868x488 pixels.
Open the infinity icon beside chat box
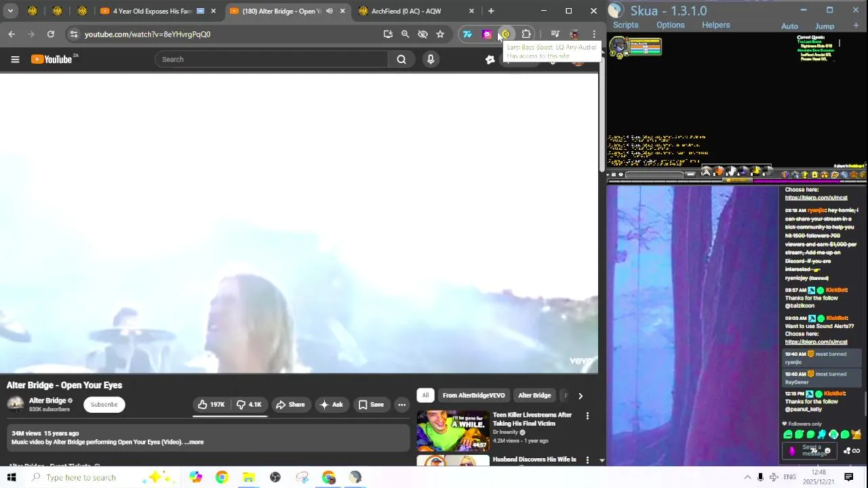tap(856, 451)
